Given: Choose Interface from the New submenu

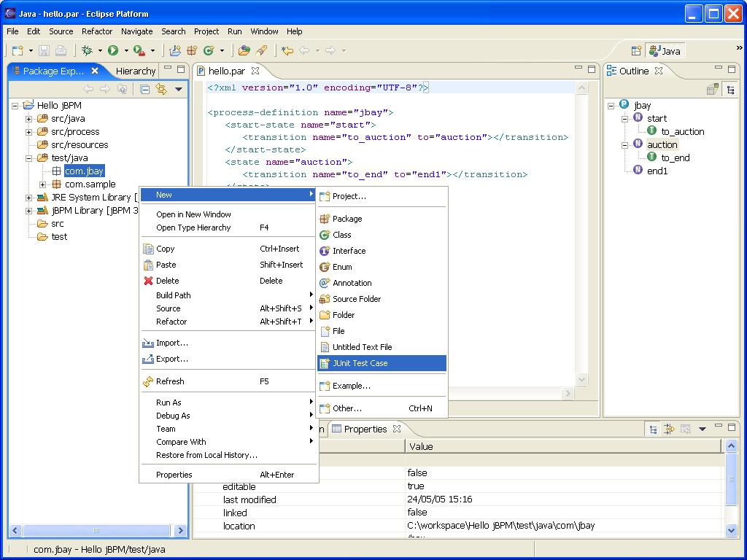Looking at the screenshot, I should [x=382, y=251].
